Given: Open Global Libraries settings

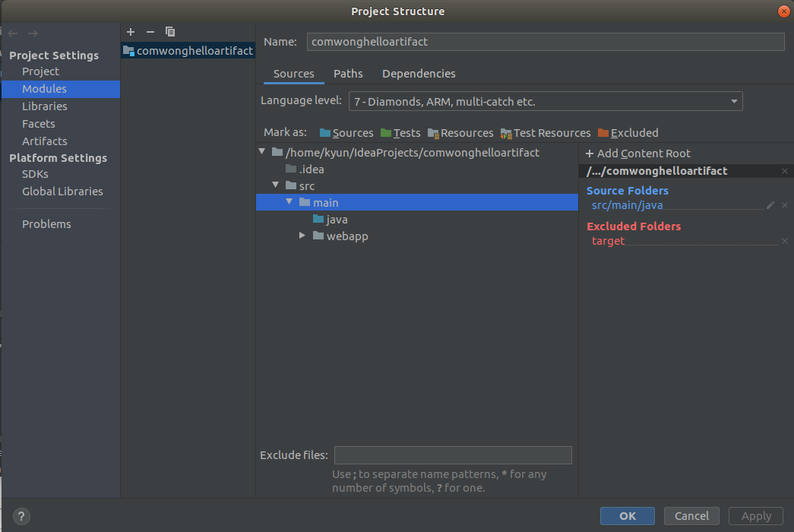Looking at the screenshot, I should point(62,192).
